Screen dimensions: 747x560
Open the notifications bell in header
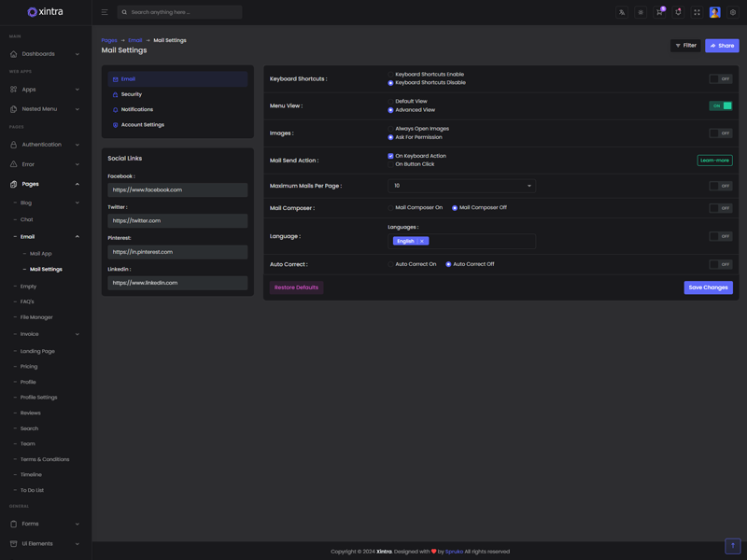pos(678,12)
